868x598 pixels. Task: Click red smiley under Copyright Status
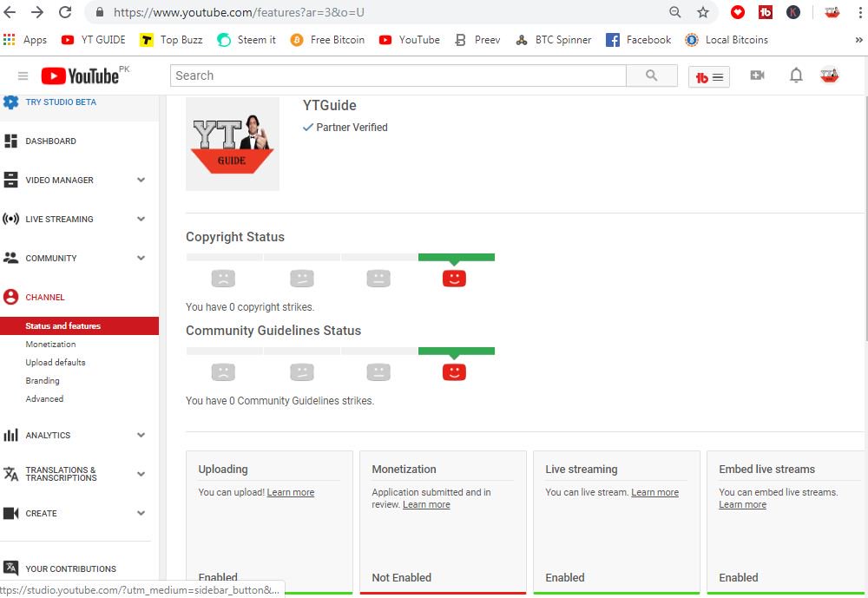tap(455, 279)
